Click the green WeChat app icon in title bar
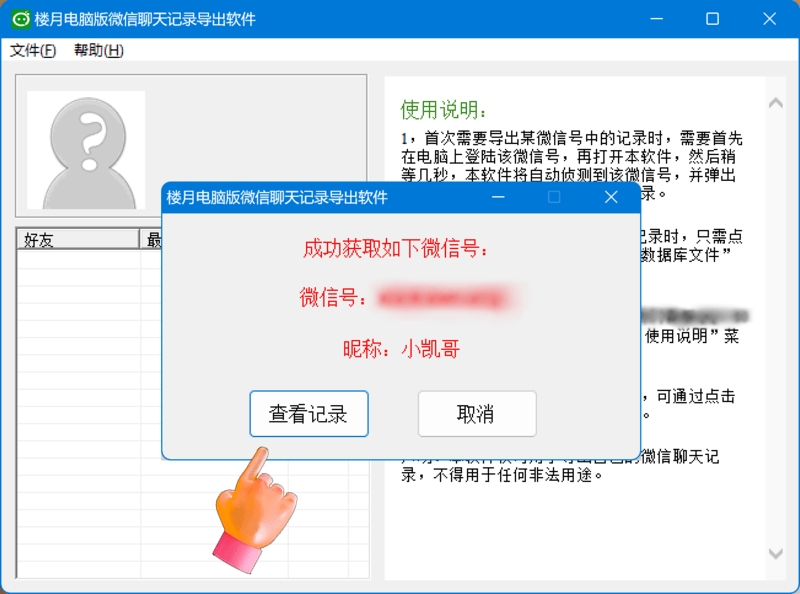Image resolution: width=800 pixels, height=594 pixels. 19,19
